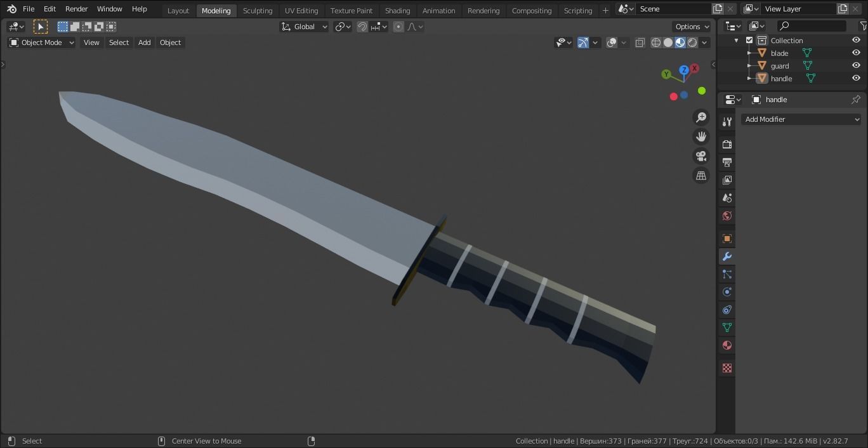868x448 pixels.
Task: Toggle proportional editing
Action: (x=398, y=27)
